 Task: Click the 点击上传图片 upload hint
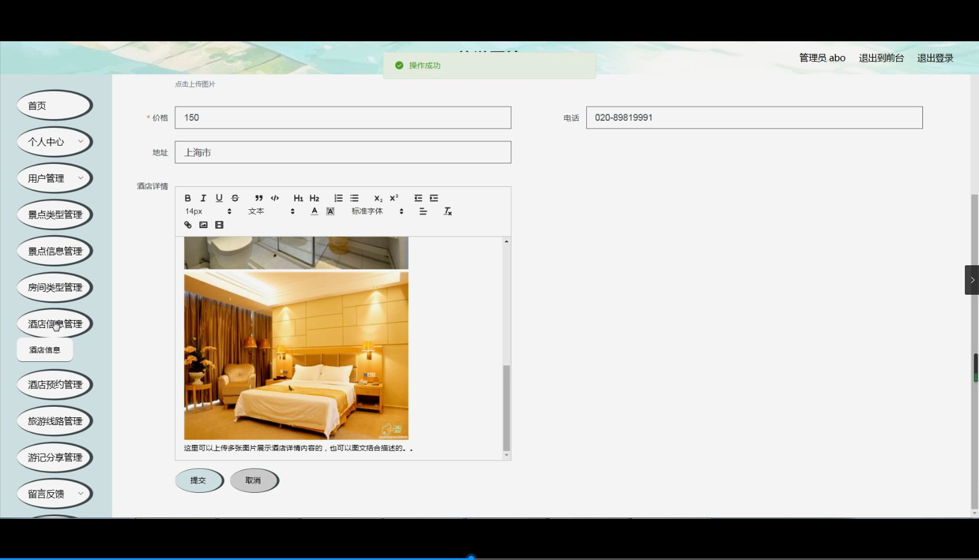195,84
